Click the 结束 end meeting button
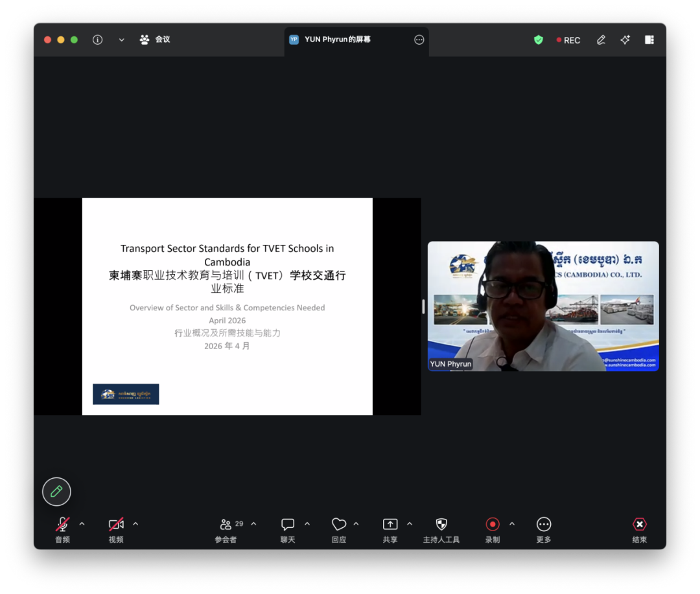 tap(639, 529)
